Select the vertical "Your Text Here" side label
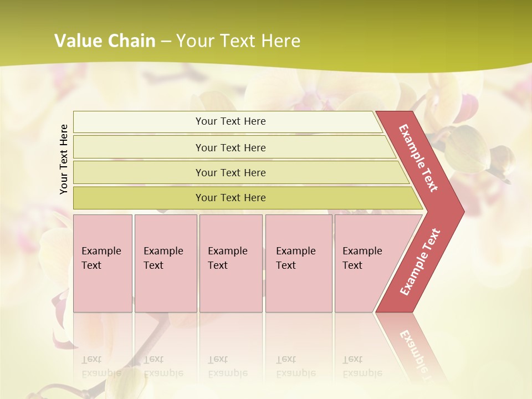Screen dimensions: 532x399 pos(64,159)
